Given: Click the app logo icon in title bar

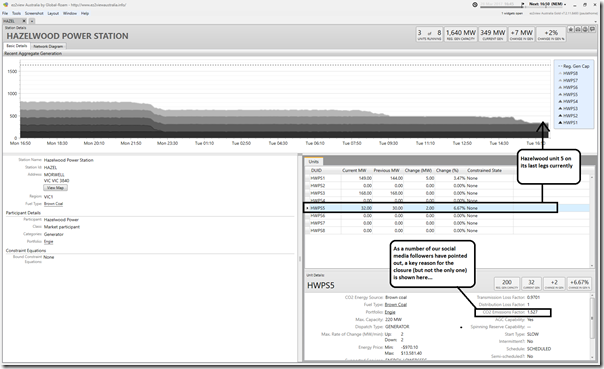Looking at the screenshot, I should pos(5,5).
